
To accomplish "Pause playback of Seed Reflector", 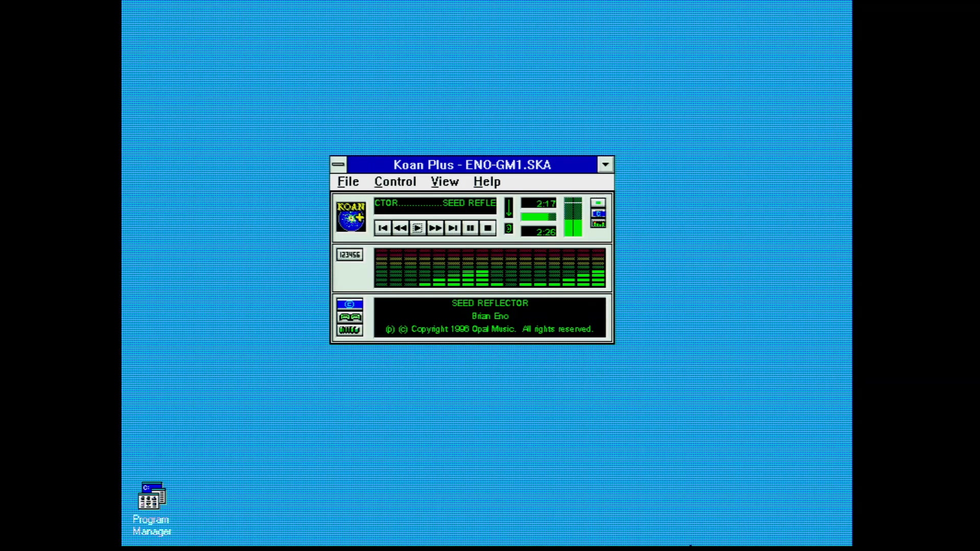I will 470,228.
